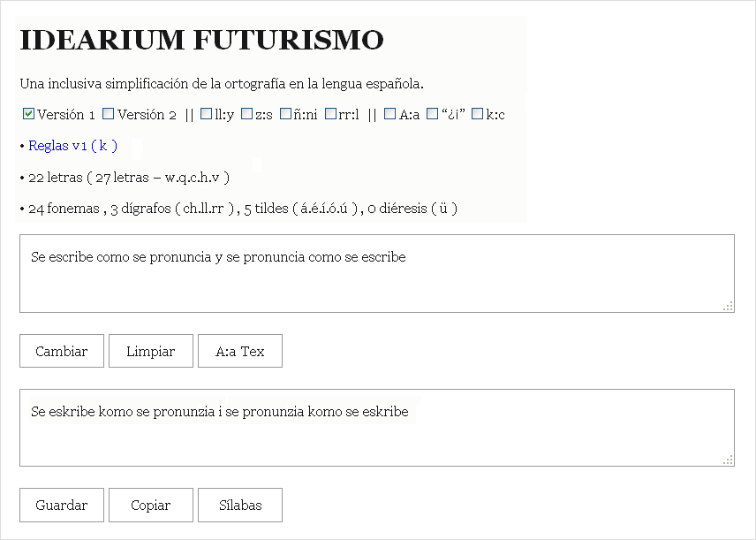Toggle the A:a checkbox
The height and width of the screenshot is (540, 756).
[390, 114]
